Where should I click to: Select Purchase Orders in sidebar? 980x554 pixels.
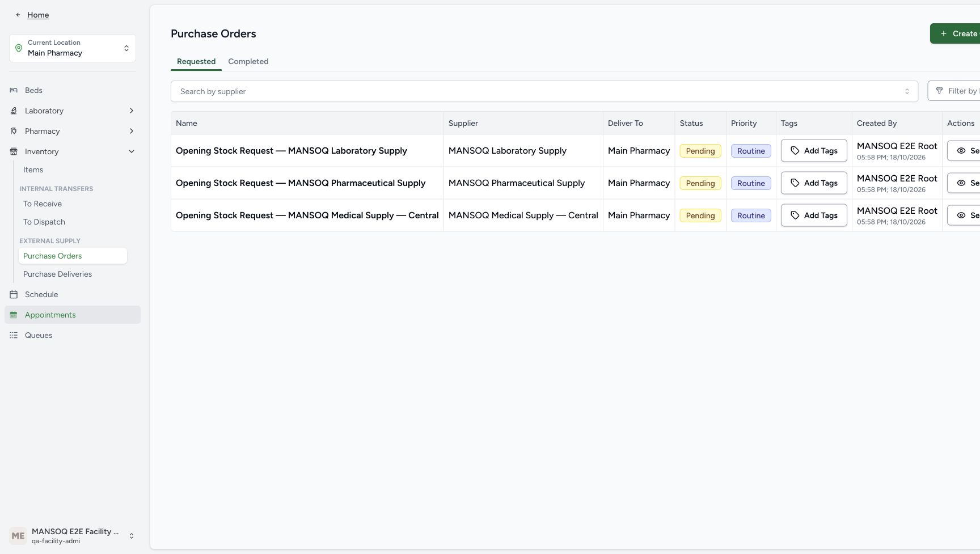(x=73, y=256)
